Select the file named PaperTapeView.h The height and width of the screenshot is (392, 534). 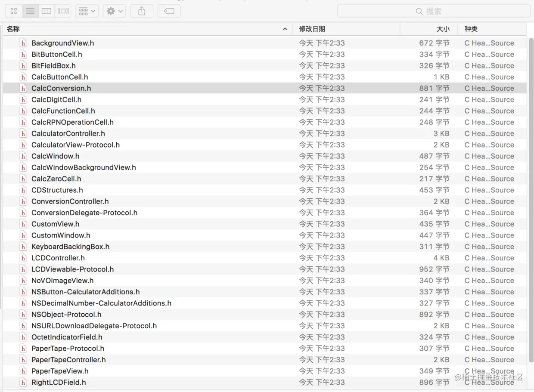click(60, 371)
